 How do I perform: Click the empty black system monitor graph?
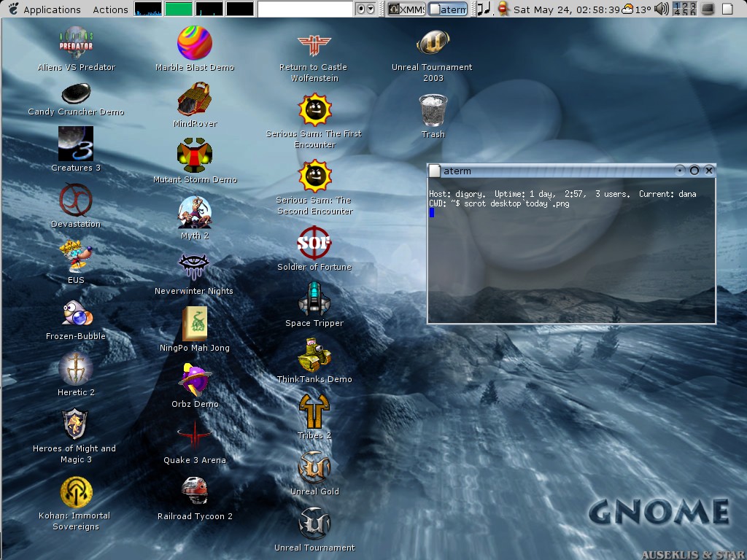239,9
